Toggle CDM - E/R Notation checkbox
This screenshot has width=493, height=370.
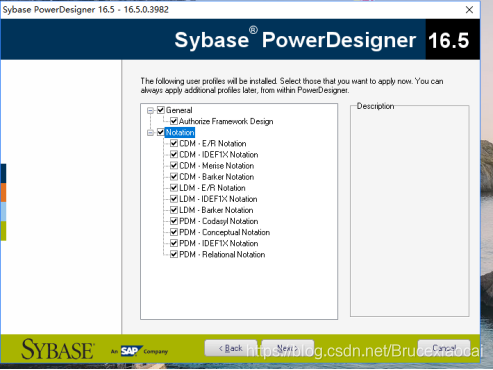[174, 143]
